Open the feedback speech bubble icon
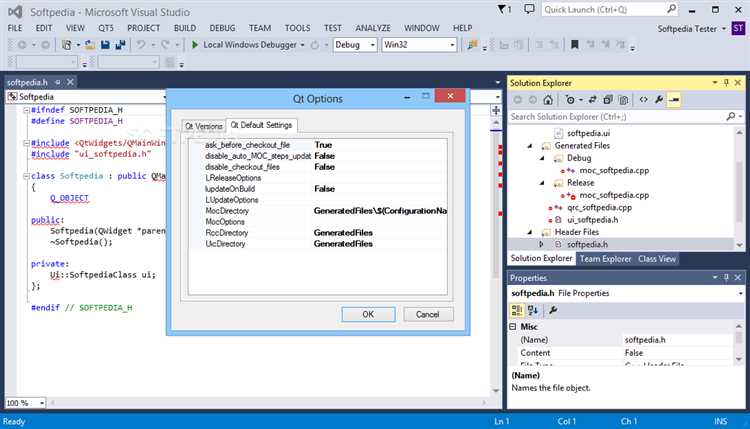 pyautogui.click(x=529, y=9)
